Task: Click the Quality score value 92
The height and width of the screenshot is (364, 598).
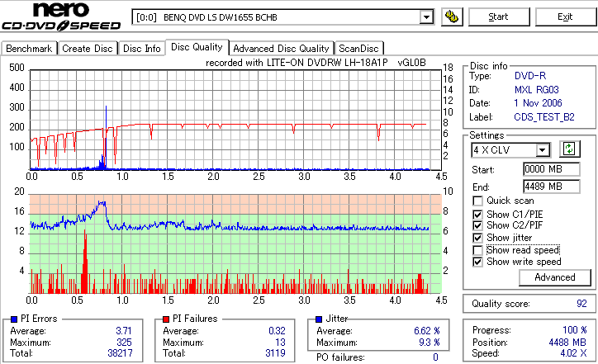Action: click(x=581, y=304)
